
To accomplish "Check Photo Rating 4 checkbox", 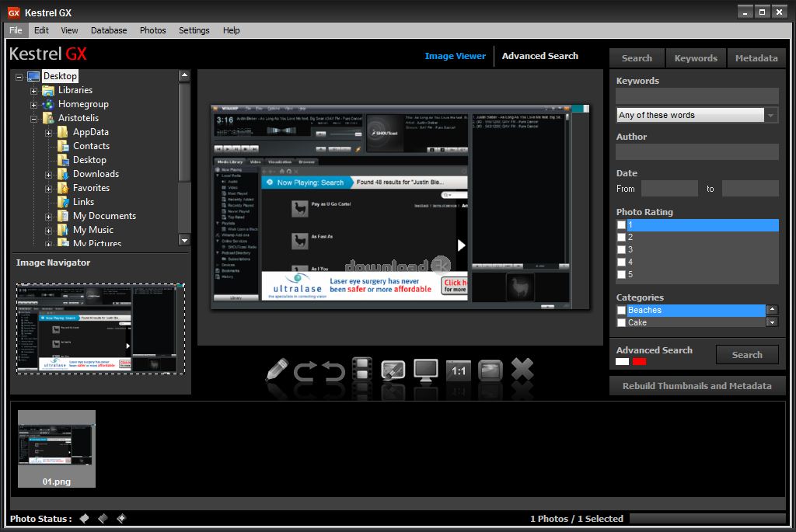I will point(621,262).
